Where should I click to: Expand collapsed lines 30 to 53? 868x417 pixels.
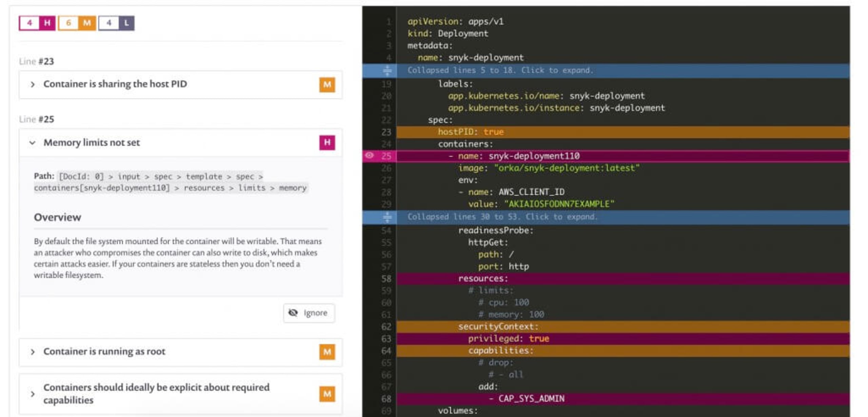click(x=606, y=217)
